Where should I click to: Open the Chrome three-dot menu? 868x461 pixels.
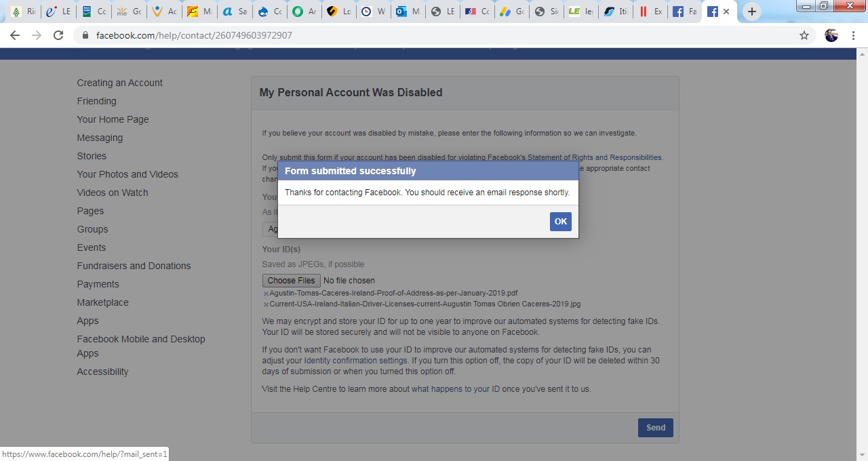tap(853, 35)
